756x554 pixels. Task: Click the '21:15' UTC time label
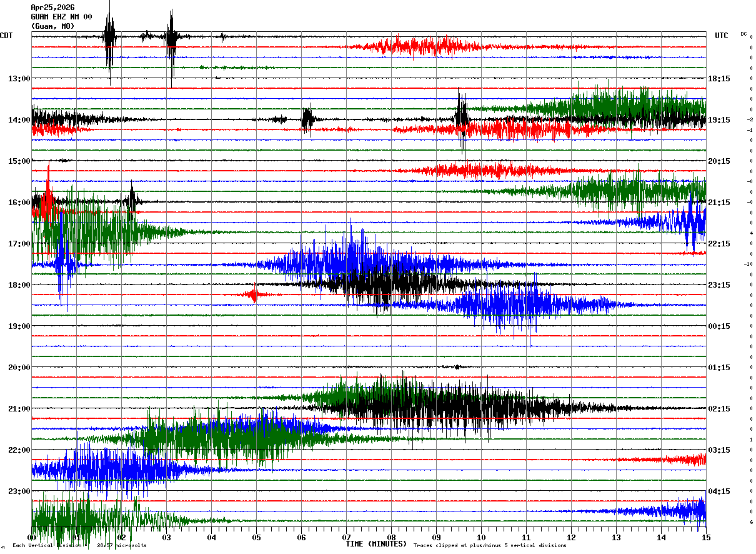[x=719, y=203]
